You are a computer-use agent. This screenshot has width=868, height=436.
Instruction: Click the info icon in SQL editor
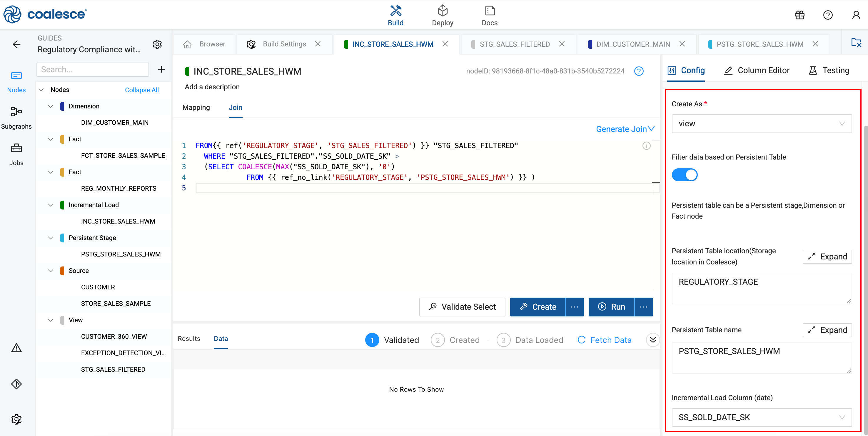(x=646, y=146)
